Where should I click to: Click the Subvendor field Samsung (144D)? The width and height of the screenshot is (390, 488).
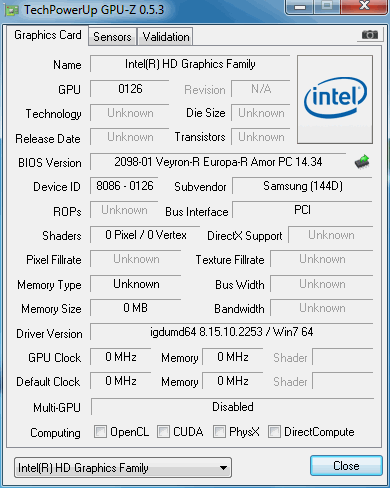coord(302,186)
